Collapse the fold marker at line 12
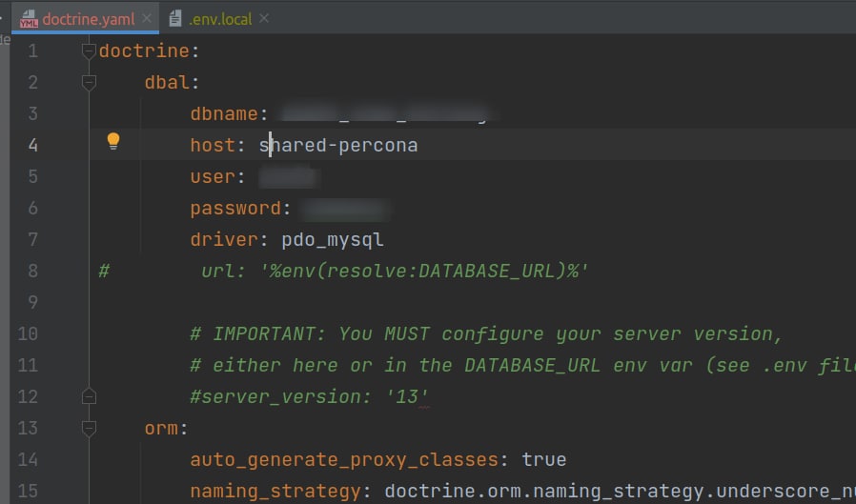This screenshot has height=504, width=856. (x=89, y=396)
